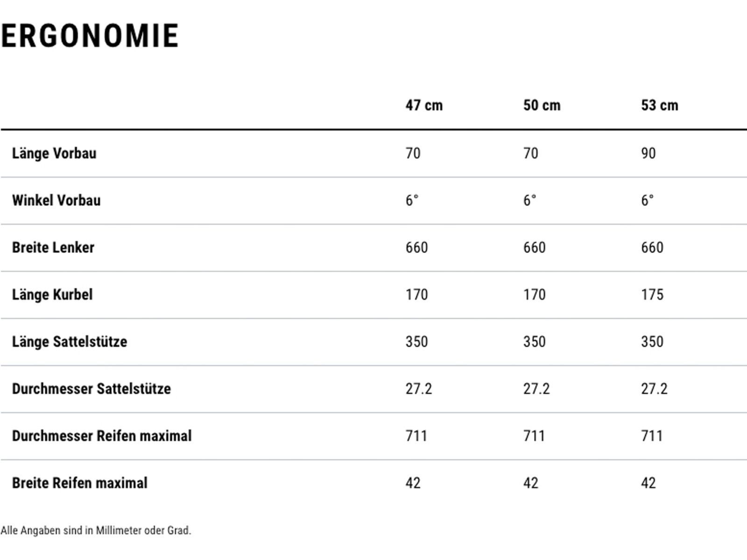Click the Breite Lenker row label
This screenshot has width=747, height=560.
click(53, 248)
